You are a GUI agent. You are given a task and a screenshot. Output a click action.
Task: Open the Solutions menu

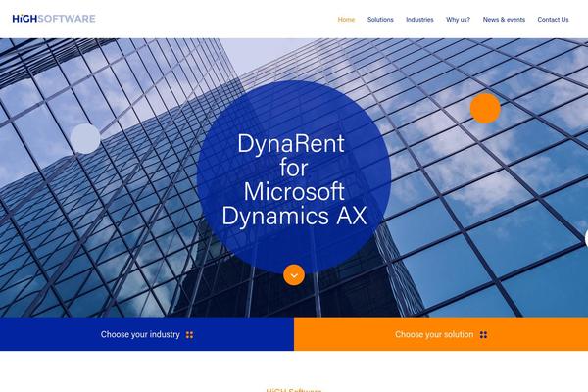tap(380, 20)
